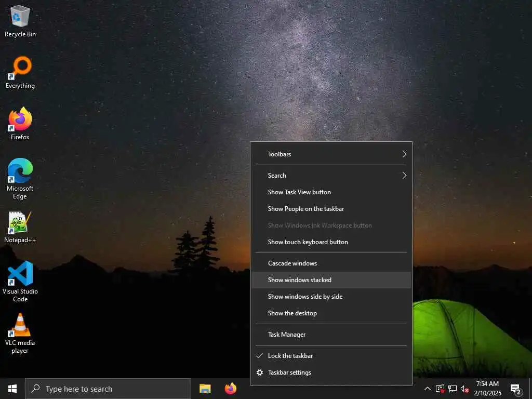
Task: Select the VLC media player desktop shortcut
Action: (x=20, y=334)
